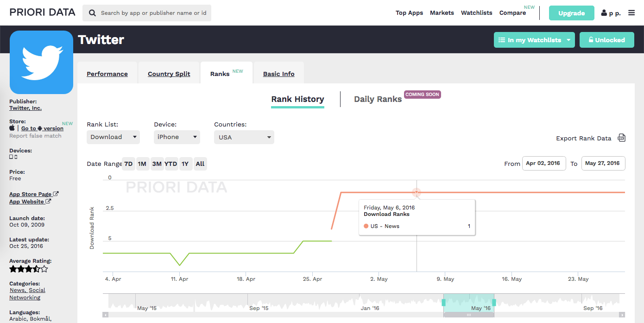Set date range to 7D
This screenshot has width=644, height=323.
pos(128,164)
